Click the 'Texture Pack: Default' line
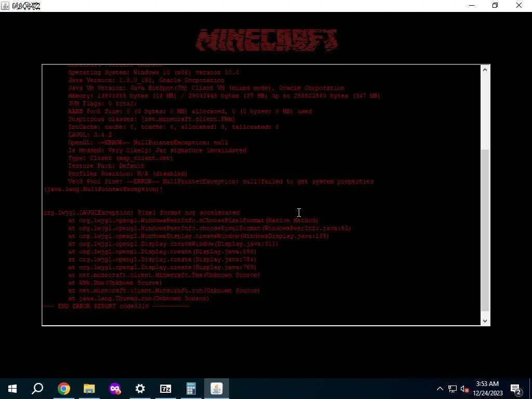 point(106,166)
